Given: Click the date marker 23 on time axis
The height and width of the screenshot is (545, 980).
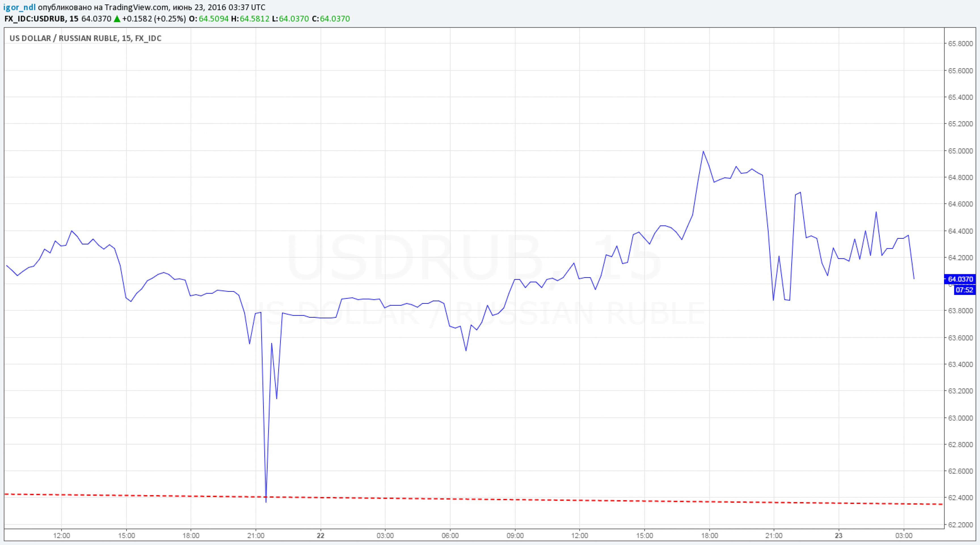Looking at the screenshot, I should coord(839,536).
